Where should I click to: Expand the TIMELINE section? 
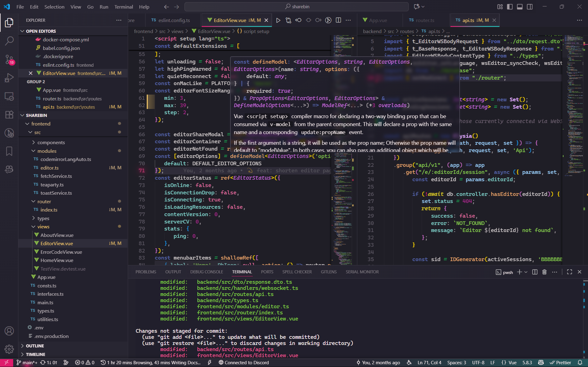coord(73,354)
